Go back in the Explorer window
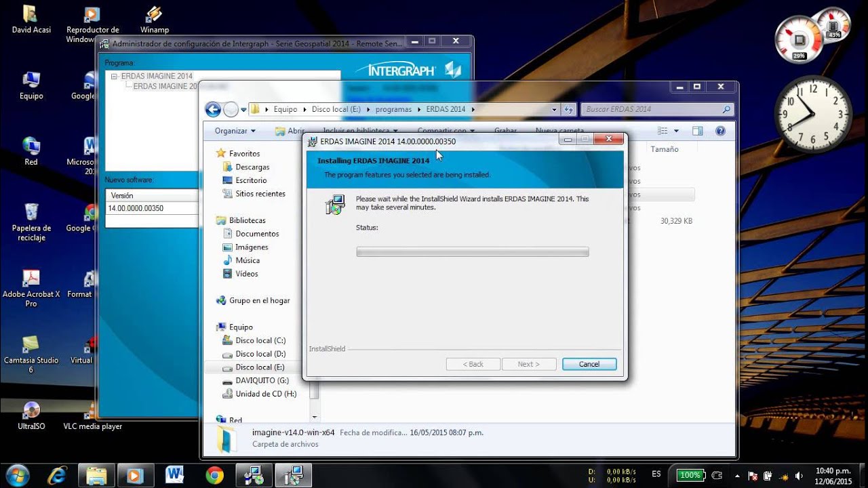 coord(213,109)
